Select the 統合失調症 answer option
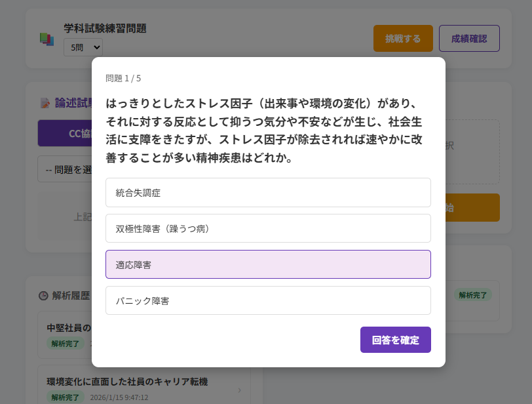This screenshot has height=404, width=532. [268, 192]
